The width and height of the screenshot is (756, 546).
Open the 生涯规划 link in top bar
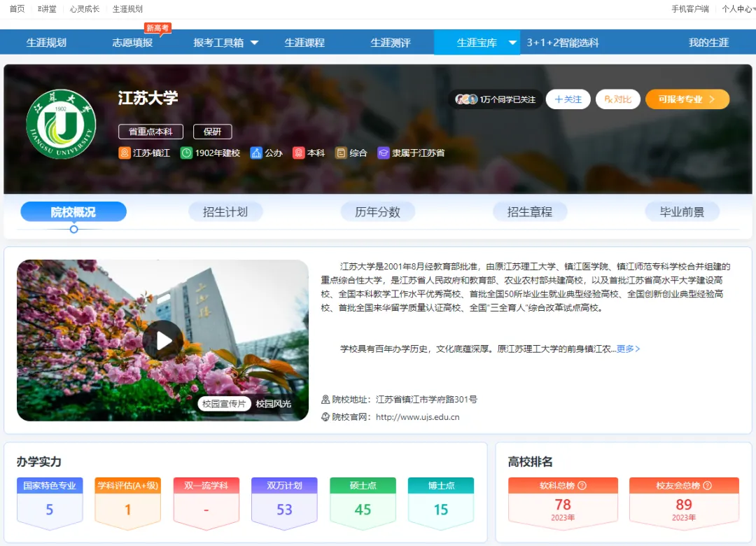click(127, 8)
